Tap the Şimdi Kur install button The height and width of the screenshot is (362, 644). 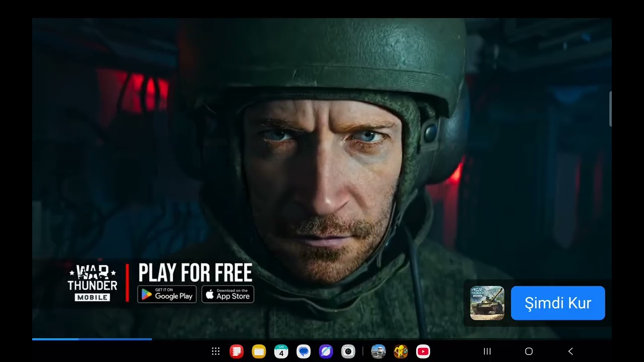tap(558, 303)
